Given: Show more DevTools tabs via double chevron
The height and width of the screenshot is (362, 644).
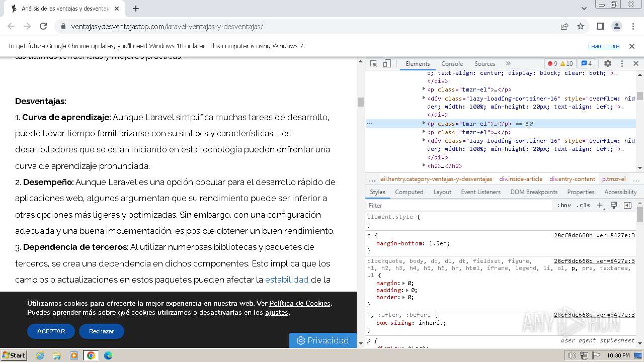Looking at the screenshot, I should [508, 64].
